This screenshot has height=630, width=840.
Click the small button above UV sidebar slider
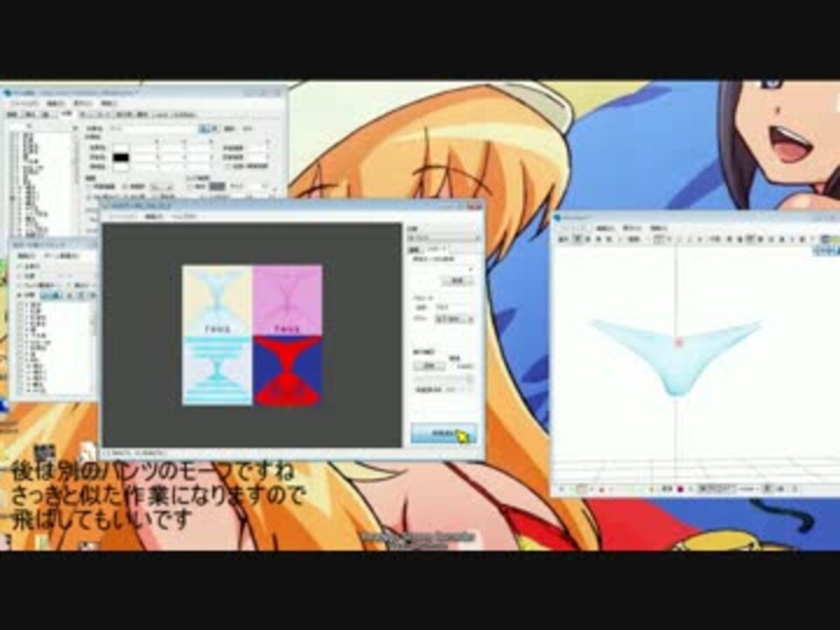coord(429,366)
